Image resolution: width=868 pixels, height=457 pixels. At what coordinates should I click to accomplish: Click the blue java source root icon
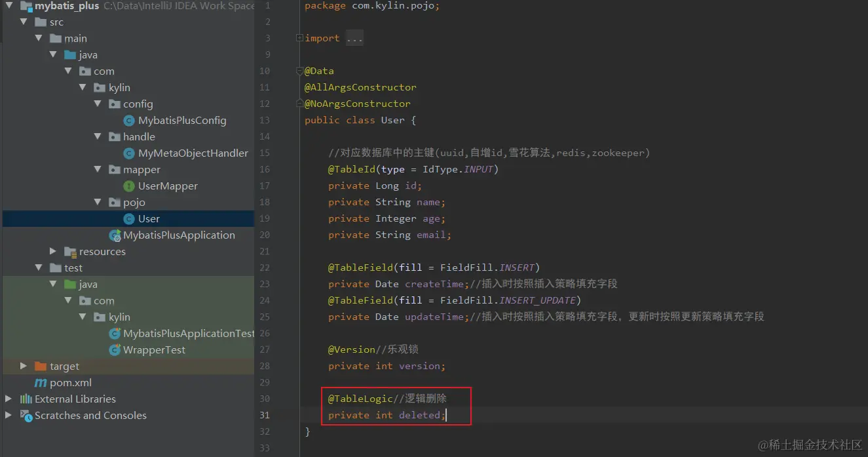coord(70,54)
